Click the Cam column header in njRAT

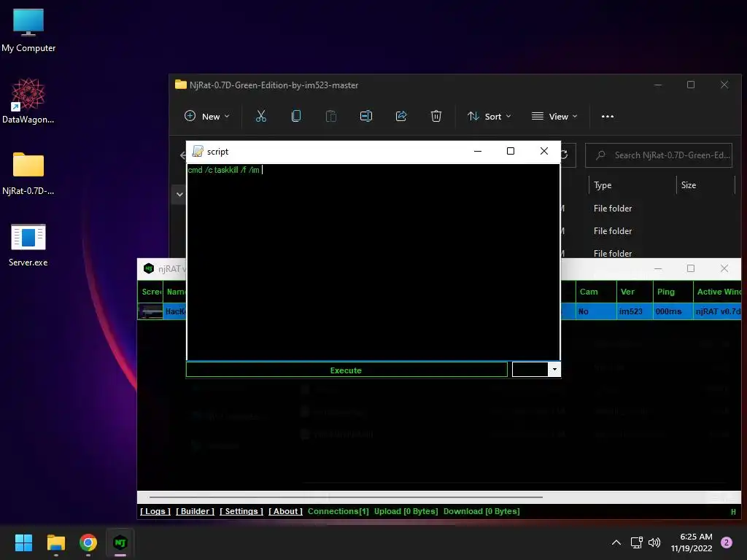point(595,292)
